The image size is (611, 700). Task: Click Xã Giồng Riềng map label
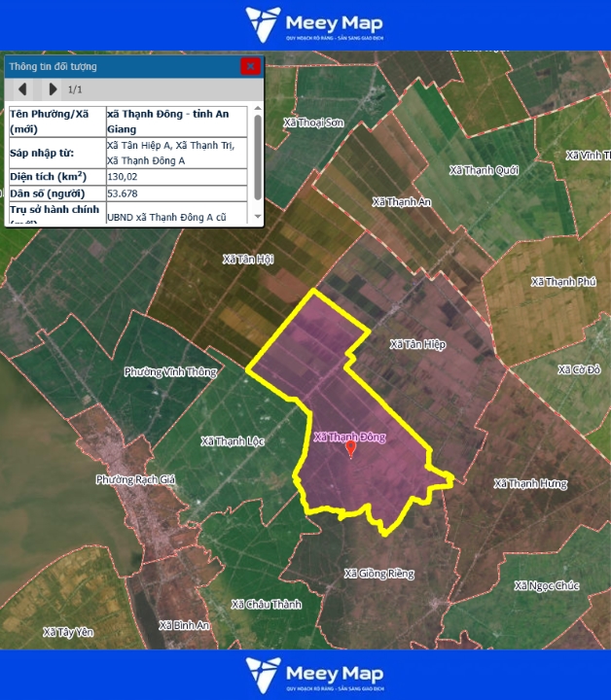coord(378,574)
